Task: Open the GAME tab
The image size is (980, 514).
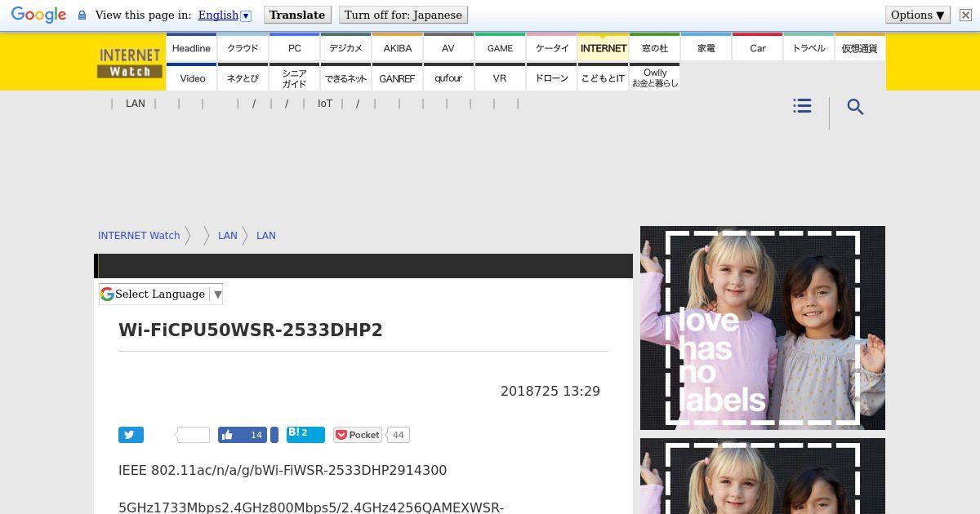Action: (x=500, y=47)
